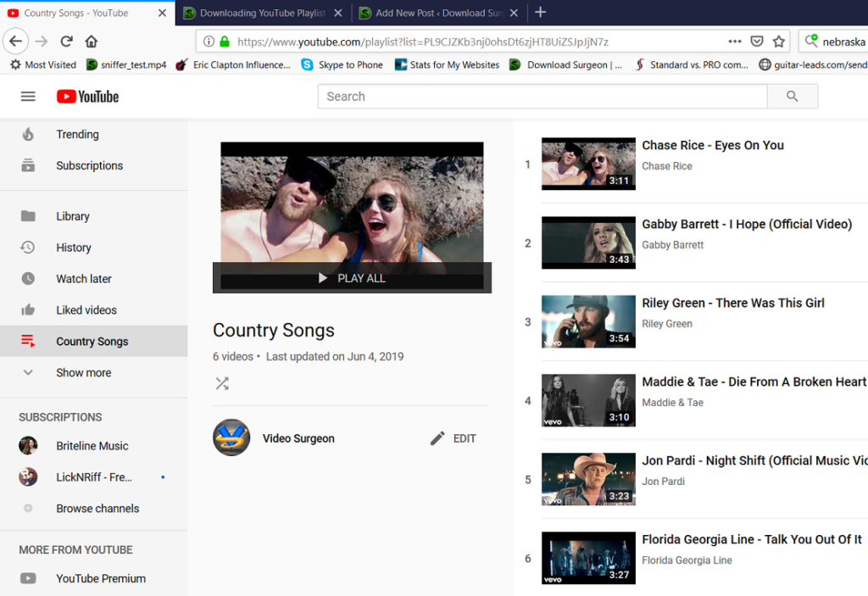Viewport: 868px width, 596px height.
Task: Save page to Pocket
Action: point(757,42)
